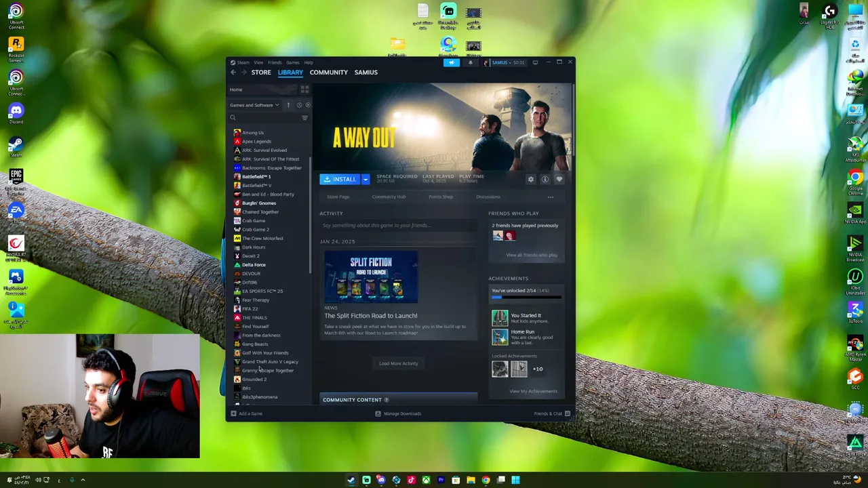This screenshot has height=488, width=868.
Task: Open the Install button dropdown arrow
Action: pos(366,180)
